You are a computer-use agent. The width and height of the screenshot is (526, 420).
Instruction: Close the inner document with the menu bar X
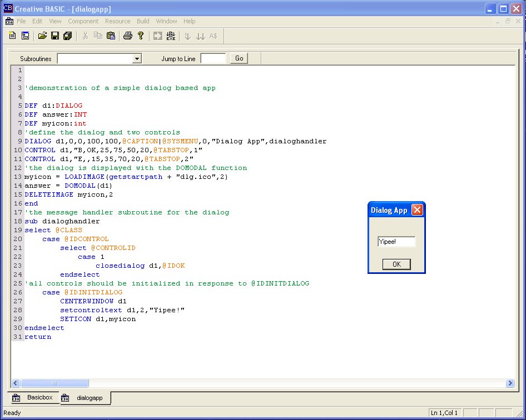(x=518, y=21)
